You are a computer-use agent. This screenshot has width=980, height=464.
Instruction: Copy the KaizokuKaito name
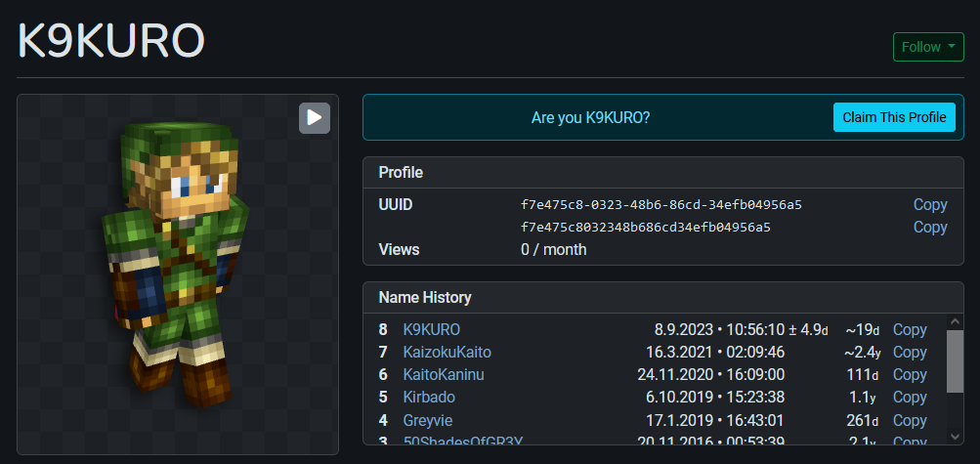click(x=910, y=353)
